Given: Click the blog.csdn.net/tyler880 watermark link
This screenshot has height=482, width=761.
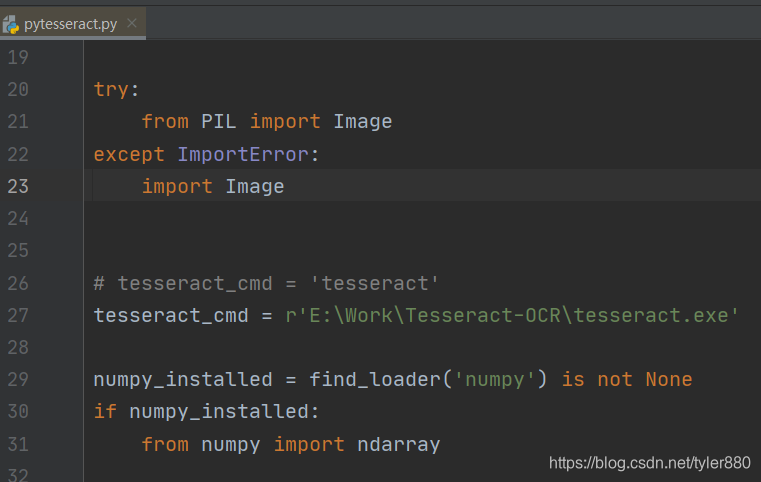Looking at the screenshot, I should 650,463.
